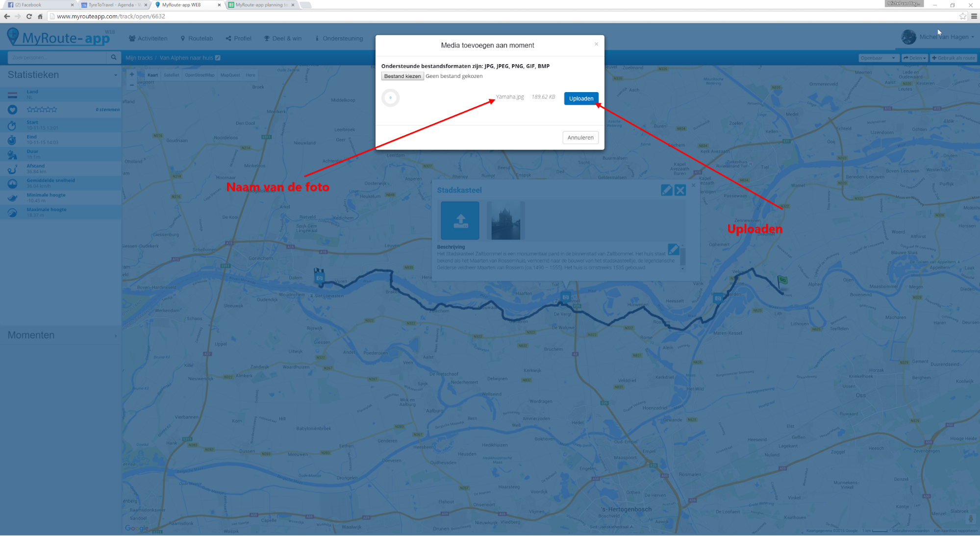This screenshot has width=980, height=536.
Task: Click Stadskasteel title pencil edit icon
Action: (x=666, y=190)
